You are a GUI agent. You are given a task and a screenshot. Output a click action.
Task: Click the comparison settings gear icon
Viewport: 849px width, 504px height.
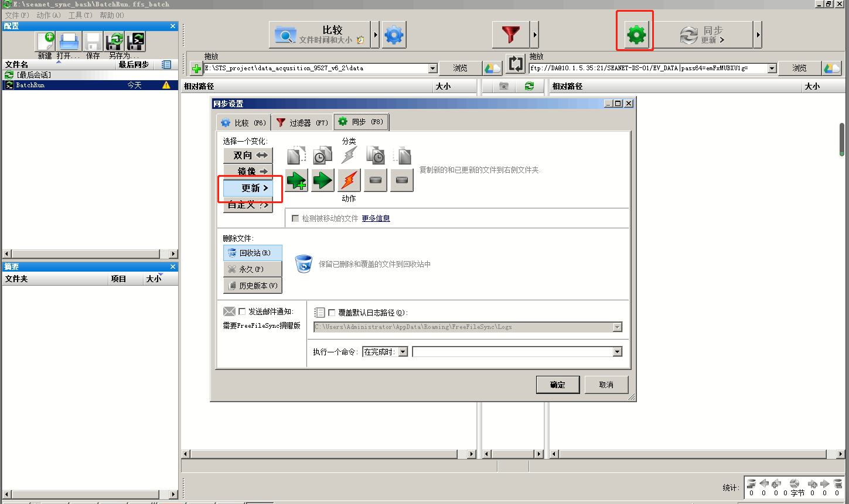click(393, 34)
